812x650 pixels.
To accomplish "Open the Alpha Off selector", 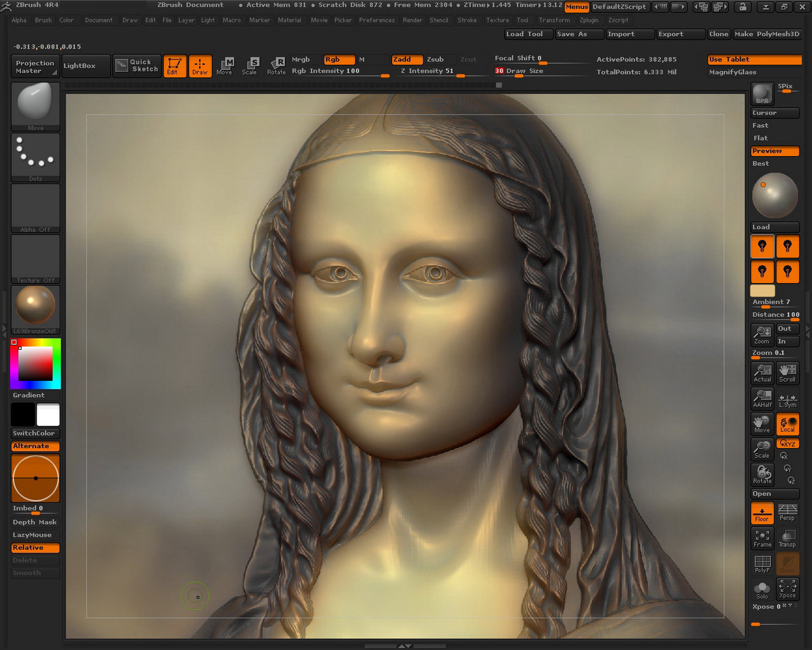I will [35, 208].
